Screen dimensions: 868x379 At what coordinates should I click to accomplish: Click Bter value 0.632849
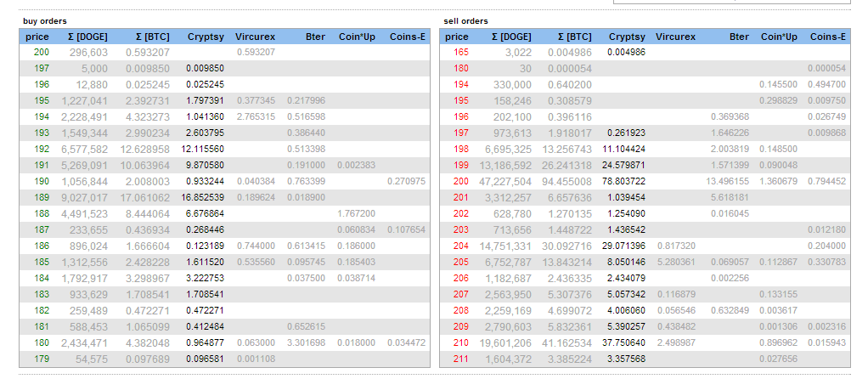[x=730, y=311]
